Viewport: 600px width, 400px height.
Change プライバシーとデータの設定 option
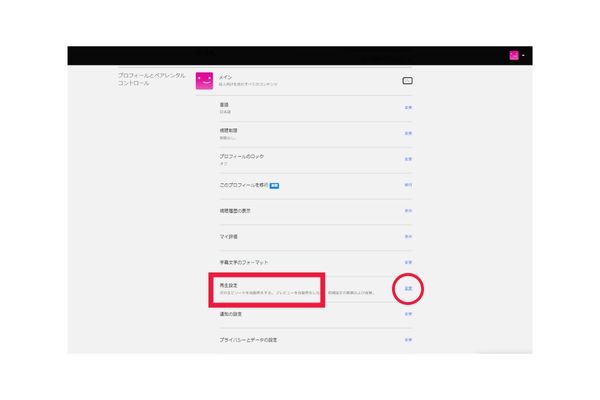pos(408,340)
